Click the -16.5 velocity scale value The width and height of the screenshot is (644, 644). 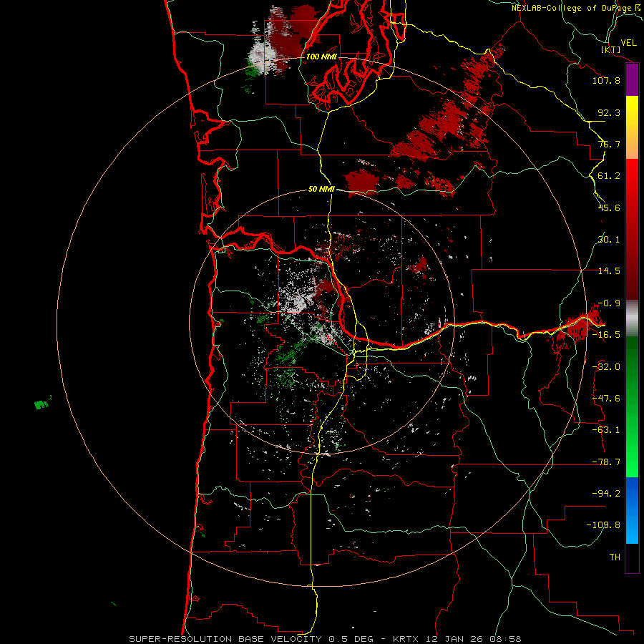point(606,335)
